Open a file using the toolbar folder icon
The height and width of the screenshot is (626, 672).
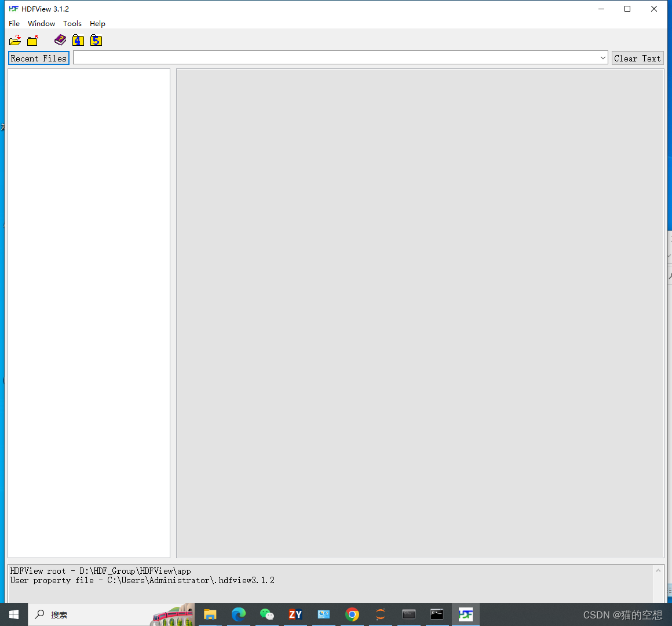[15, 41]
